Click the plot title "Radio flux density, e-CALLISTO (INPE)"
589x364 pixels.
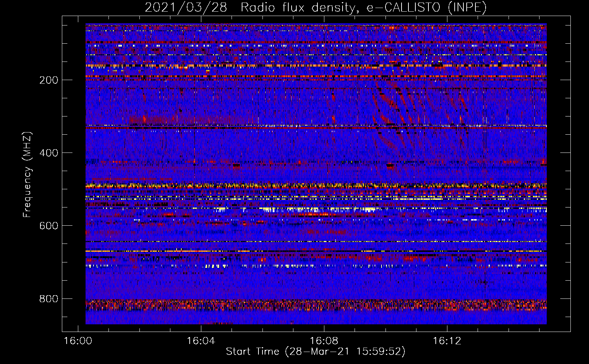point(363,8)
